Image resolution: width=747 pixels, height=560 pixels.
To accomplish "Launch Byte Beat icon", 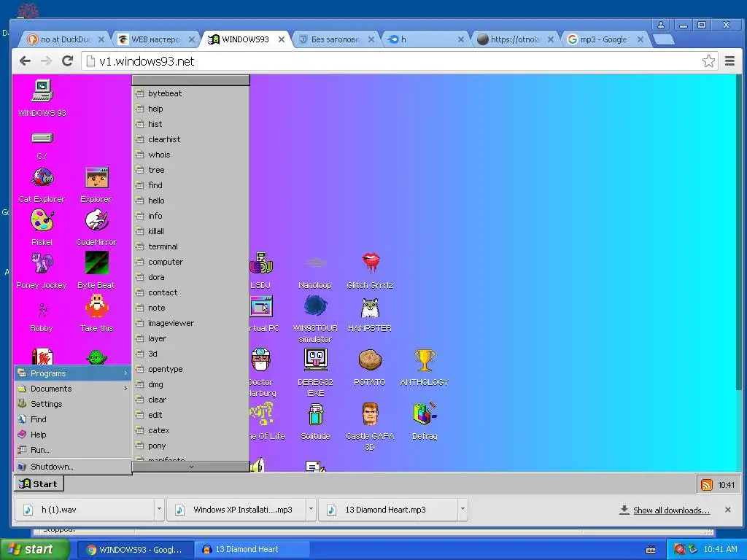I will [x=97, y=263].
